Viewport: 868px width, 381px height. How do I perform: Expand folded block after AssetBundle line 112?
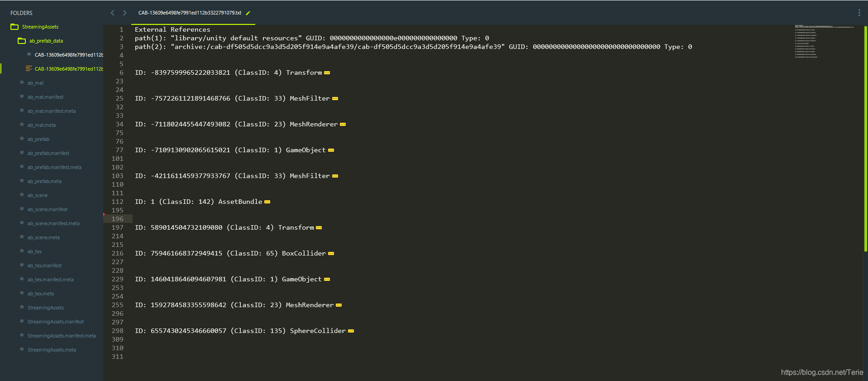point(267,202)
